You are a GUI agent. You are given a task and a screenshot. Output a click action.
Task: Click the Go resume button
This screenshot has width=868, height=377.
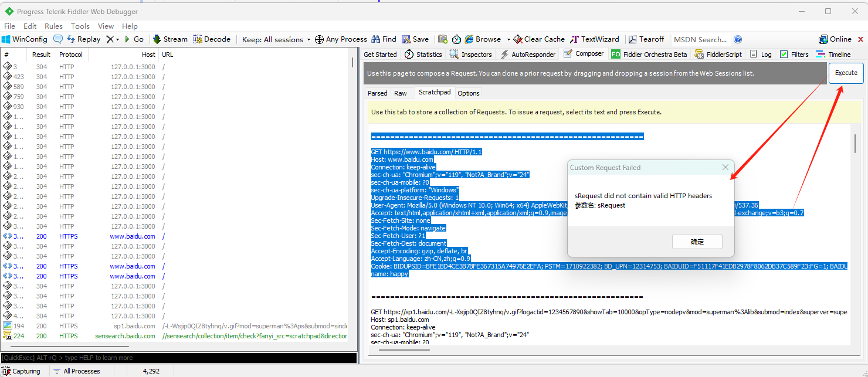pos(134,39)
